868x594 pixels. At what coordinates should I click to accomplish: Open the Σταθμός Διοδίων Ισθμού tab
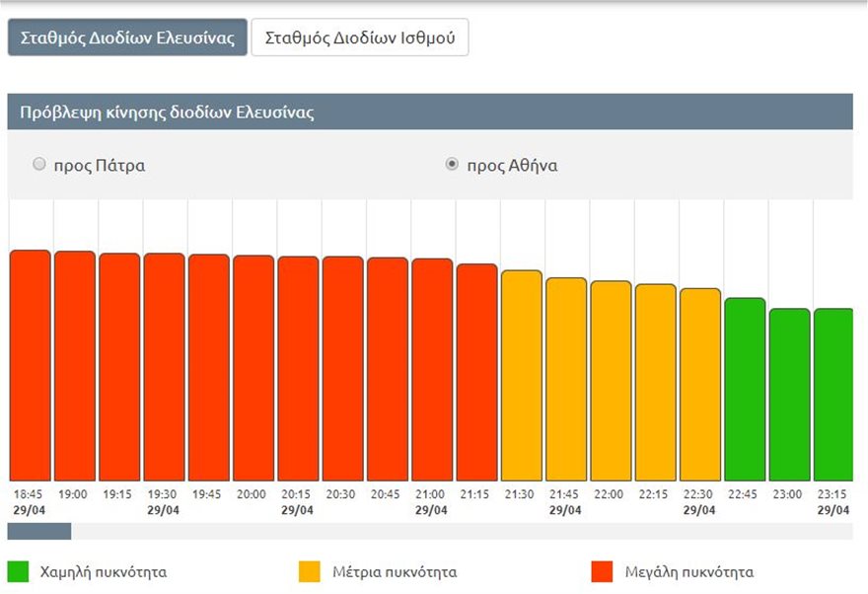[x=360, y=38]
